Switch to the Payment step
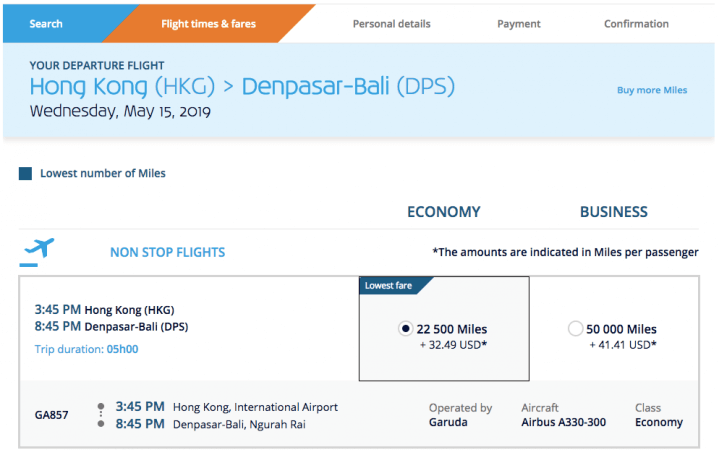719x450 pixels. (519, 24)
